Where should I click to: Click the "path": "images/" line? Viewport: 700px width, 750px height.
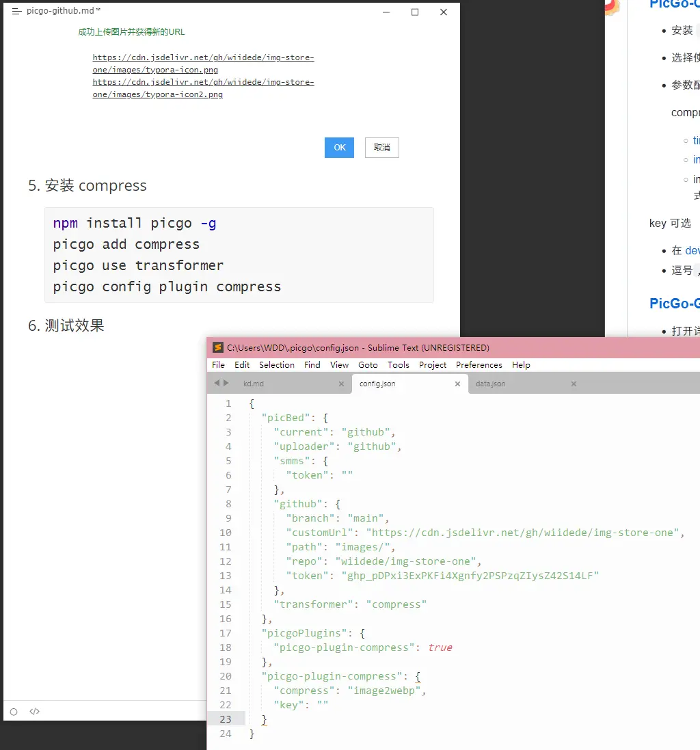pyautogui.click(x=340, y=547)
